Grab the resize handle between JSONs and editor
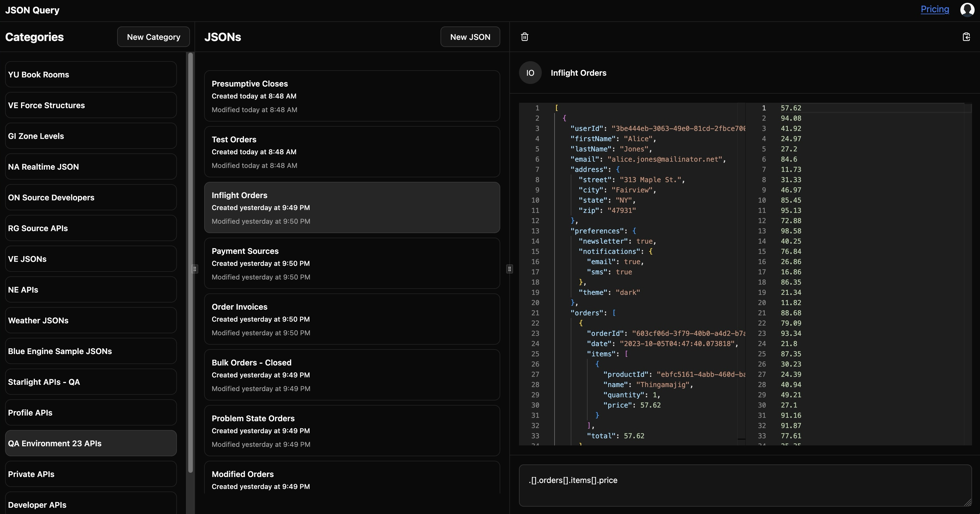Viewport: 980px width, 514px height. tap(509, 269)
